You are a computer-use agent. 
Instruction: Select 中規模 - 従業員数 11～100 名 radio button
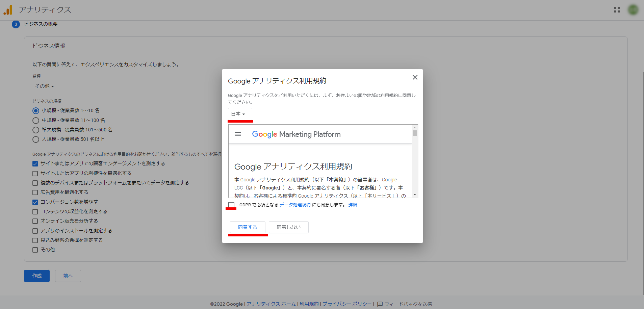[36, 121]
